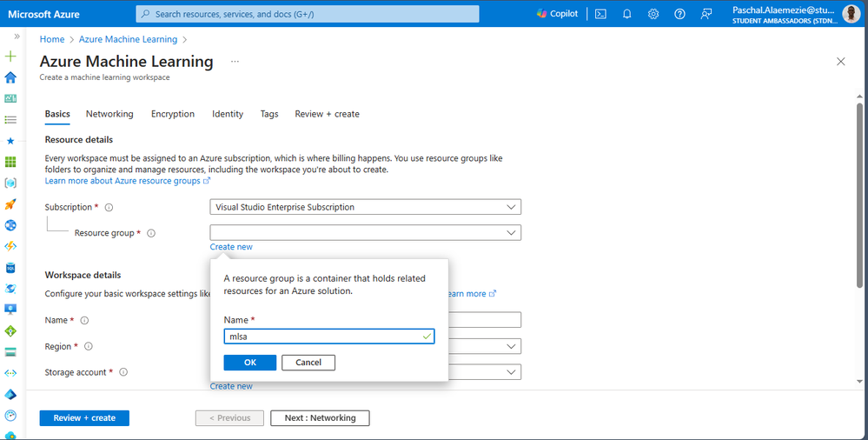The image size is (868, 440).
Task: Click the feedback icon in top bar
Action: (706, 14)
